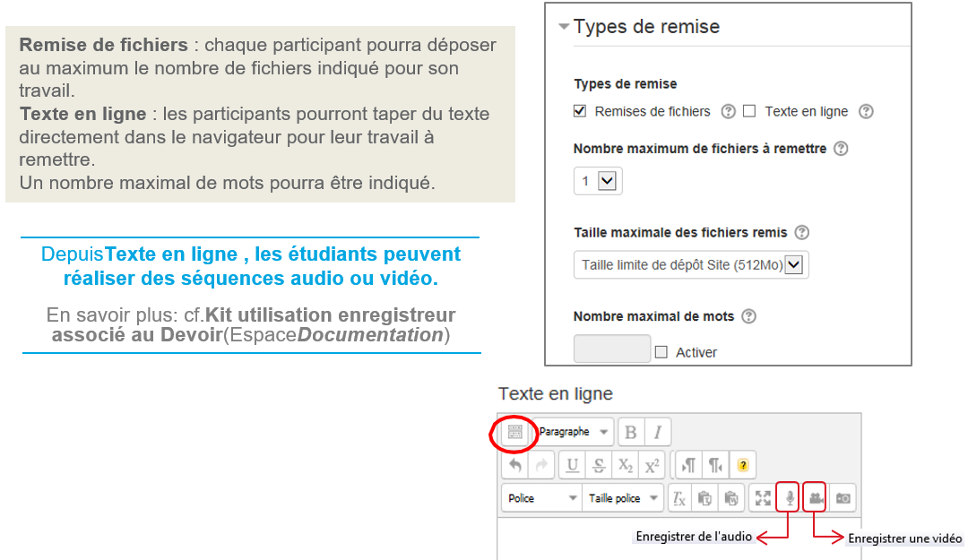Collapse the Types de remise section
Viewport: 968px width, 560px height.
(564, 27)
